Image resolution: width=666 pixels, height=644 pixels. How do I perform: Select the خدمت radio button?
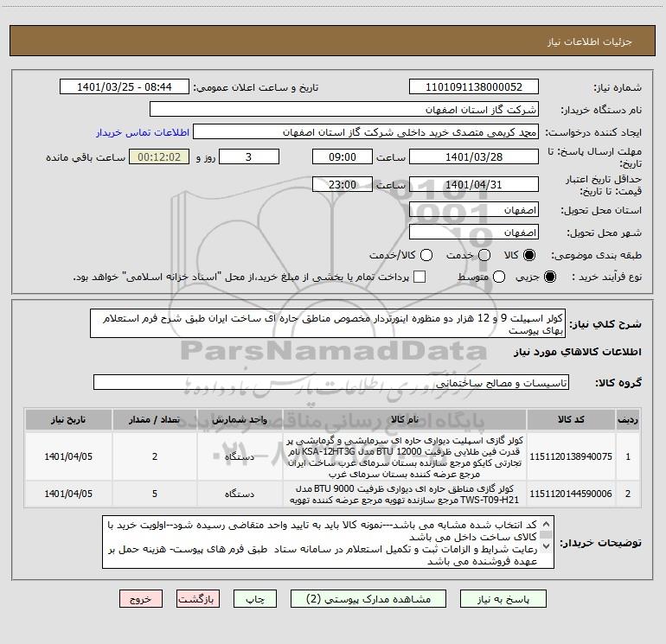point(484,255)
